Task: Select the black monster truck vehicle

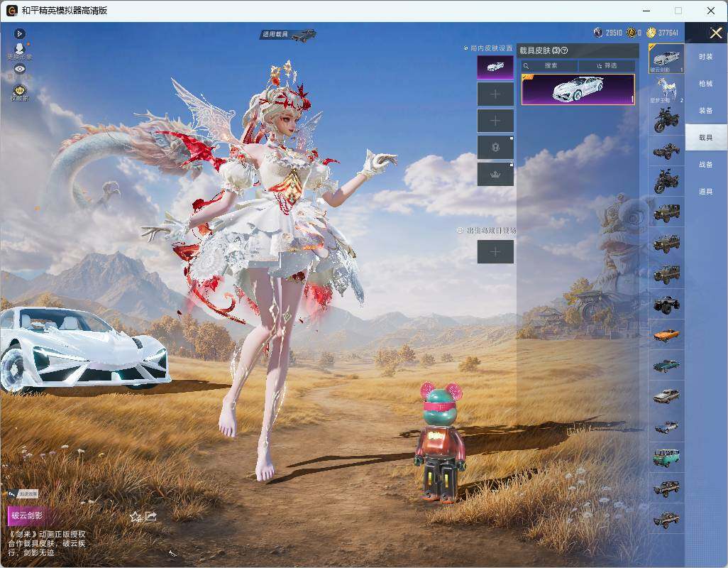Action: click(667, 304)
